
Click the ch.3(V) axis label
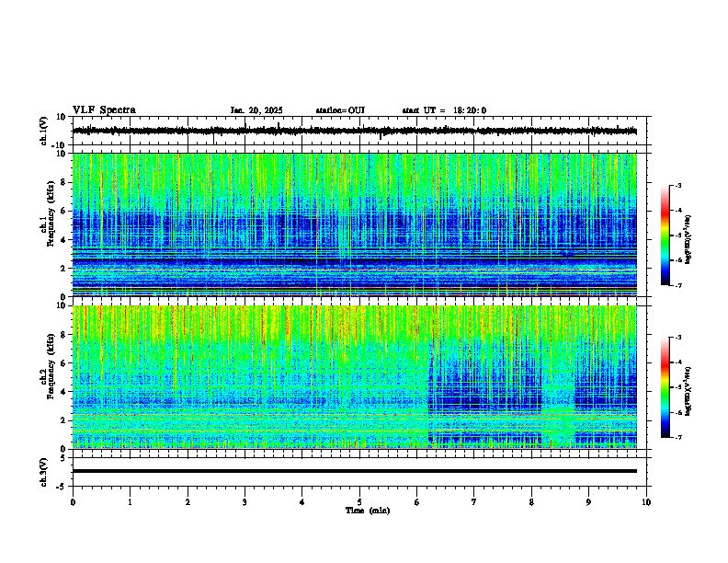point(43,473)
